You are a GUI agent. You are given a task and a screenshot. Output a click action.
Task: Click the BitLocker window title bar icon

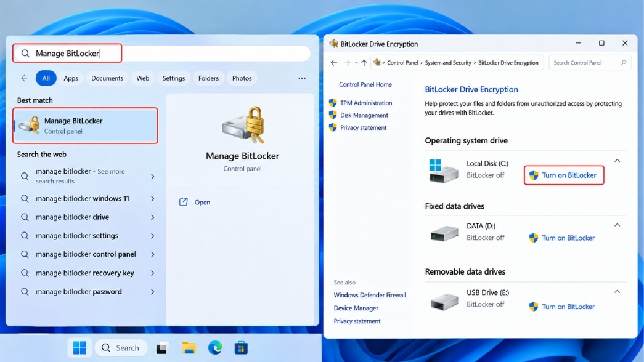[333, 44]
